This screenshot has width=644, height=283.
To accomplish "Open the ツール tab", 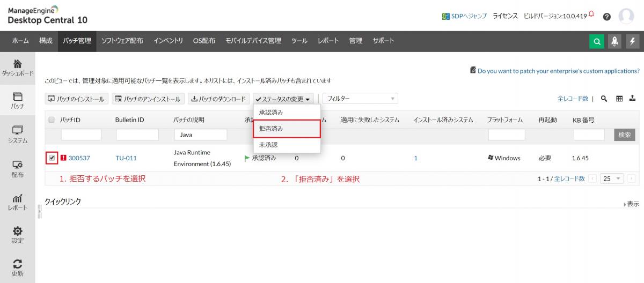I will (299, 41).
